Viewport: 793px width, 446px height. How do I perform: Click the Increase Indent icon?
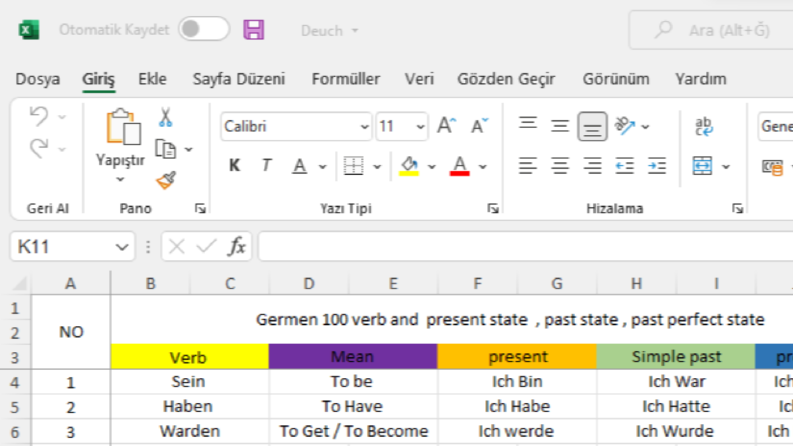657,166
